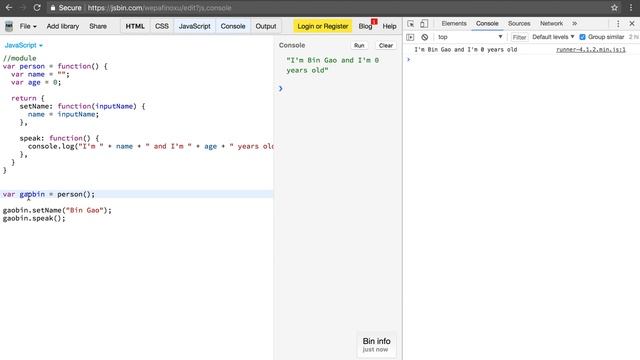
Task: Open the Blog link
Action: pyautogui.click(x=365, y=27)
